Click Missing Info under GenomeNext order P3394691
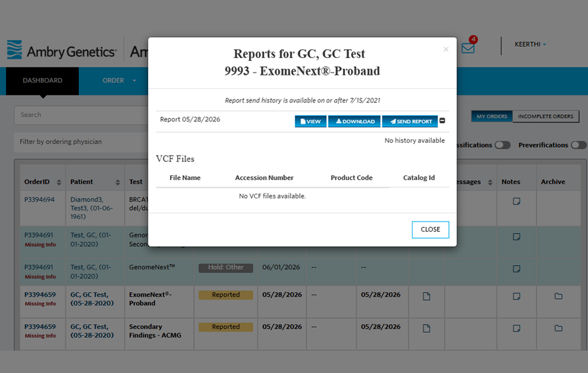This screenshot has height=373, width=588. click(40, 277)
